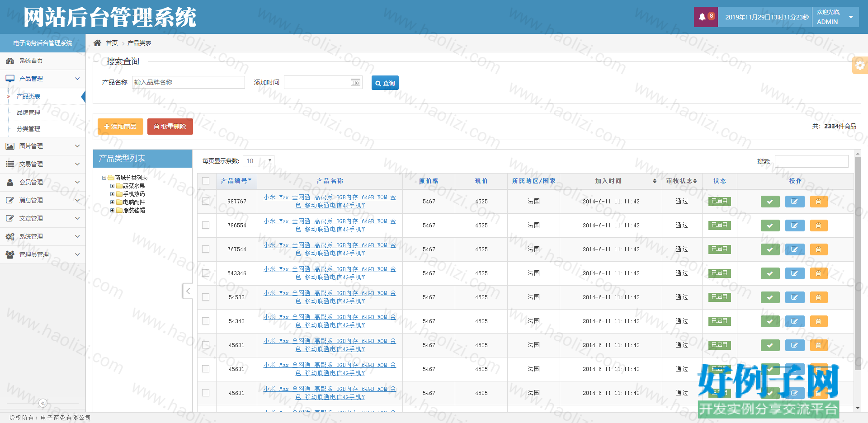This screenshot has width=868, height=423.
Task: Delete product 54343 with trash icon
Action: coord(818,321)
